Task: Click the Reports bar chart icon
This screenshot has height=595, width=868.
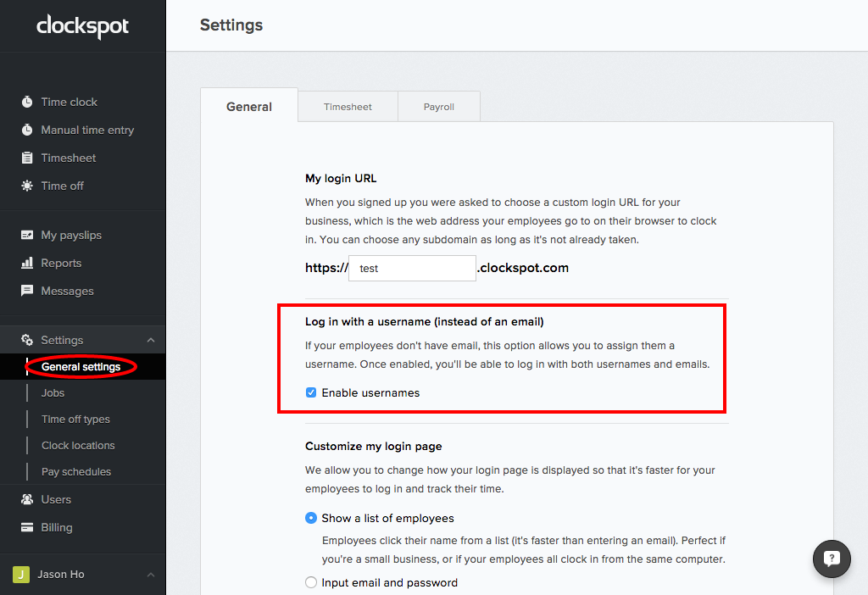Action: pyautogui.click(x=27, y=263)
